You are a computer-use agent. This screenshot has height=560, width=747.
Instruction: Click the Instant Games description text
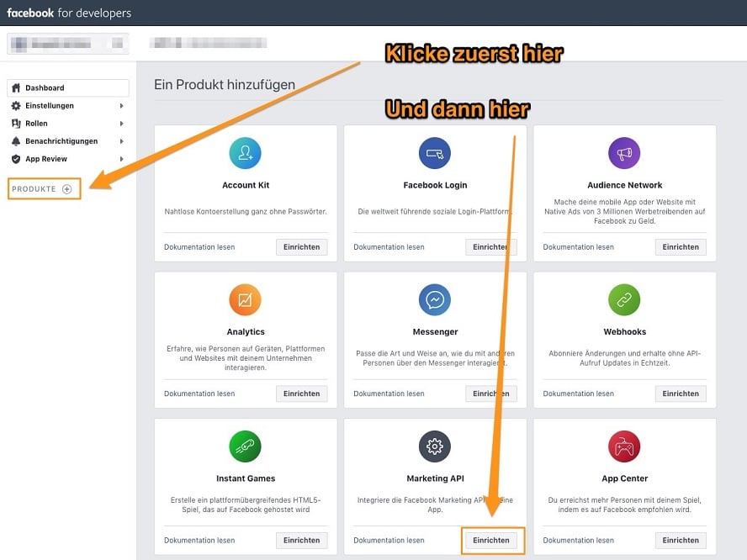(246, 505)
